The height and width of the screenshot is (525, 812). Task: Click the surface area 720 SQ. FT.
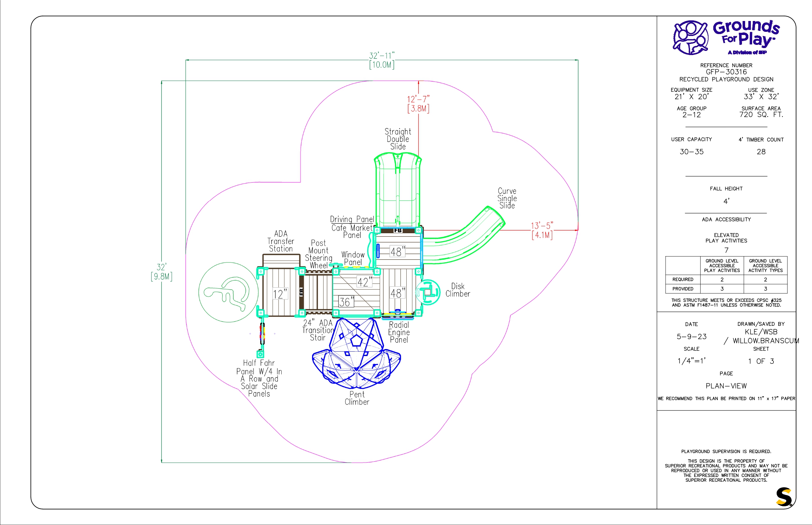(761, 115)
